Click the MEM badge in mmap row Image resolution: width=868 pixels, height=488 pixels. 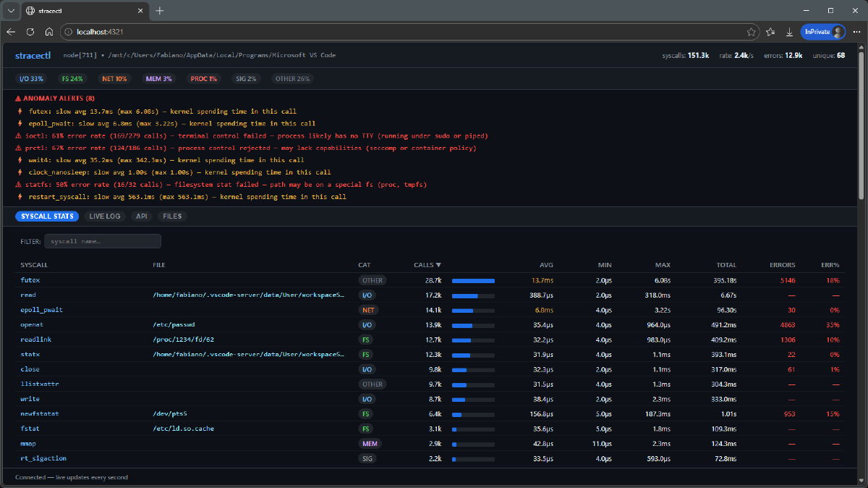click(x=370, y=443)
